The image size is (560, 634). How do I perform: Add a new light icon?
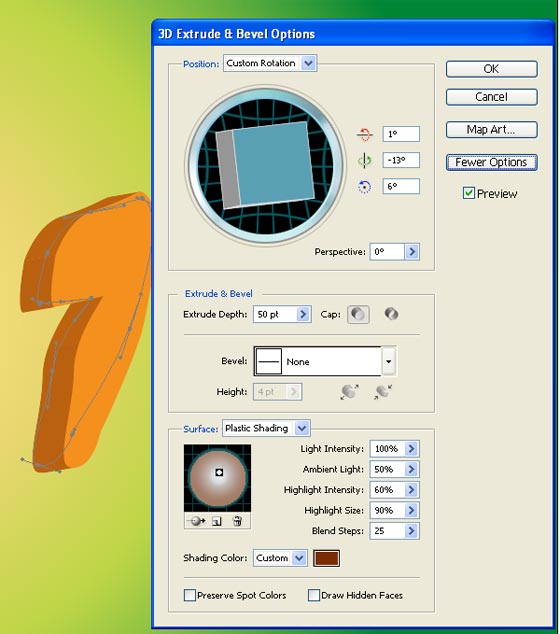pos(217,521)
